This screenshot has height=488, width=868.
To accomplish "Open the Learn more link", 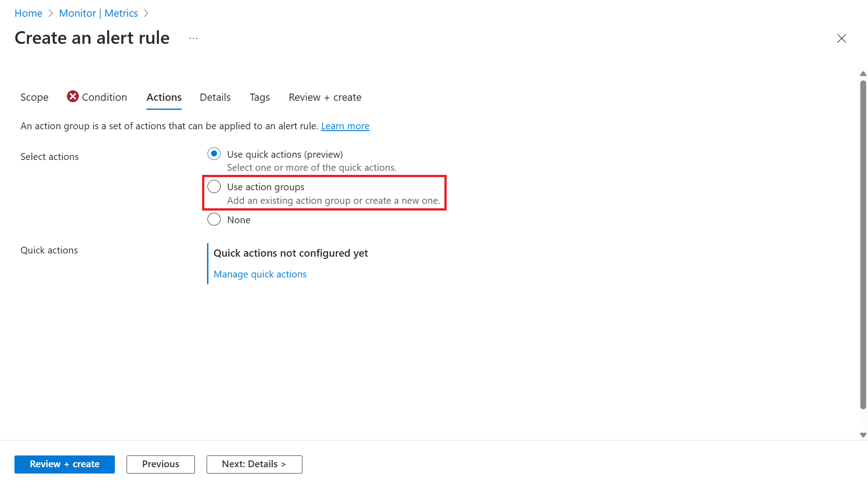I will pos(345,126).
